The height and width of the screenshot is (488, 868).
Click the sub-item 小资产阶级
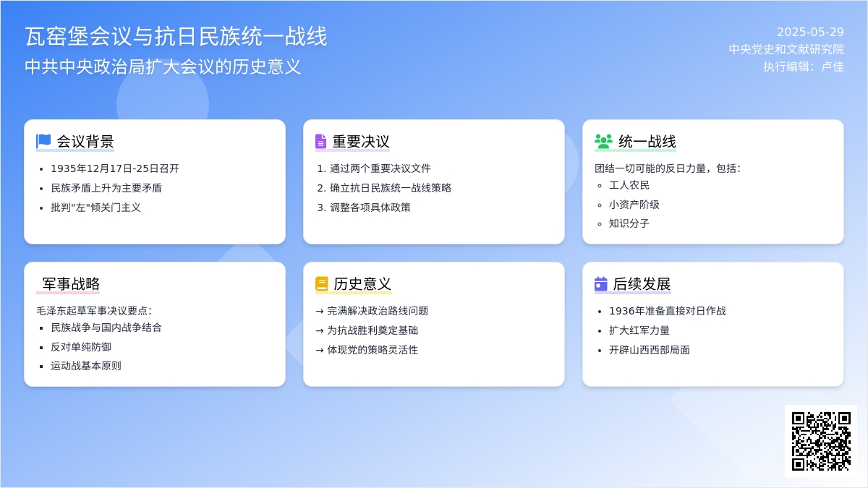pos(634,205)
